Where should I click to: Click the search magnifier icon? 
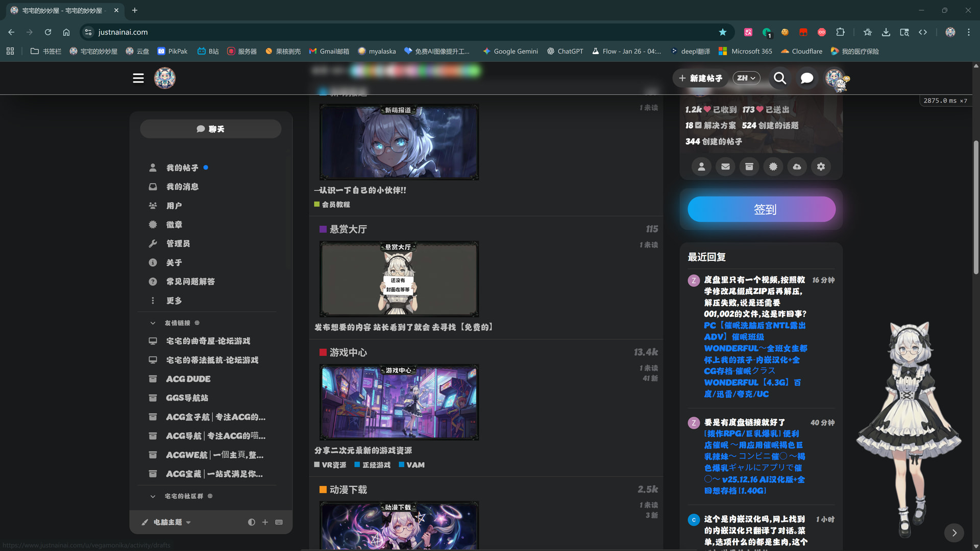(779, 78)
